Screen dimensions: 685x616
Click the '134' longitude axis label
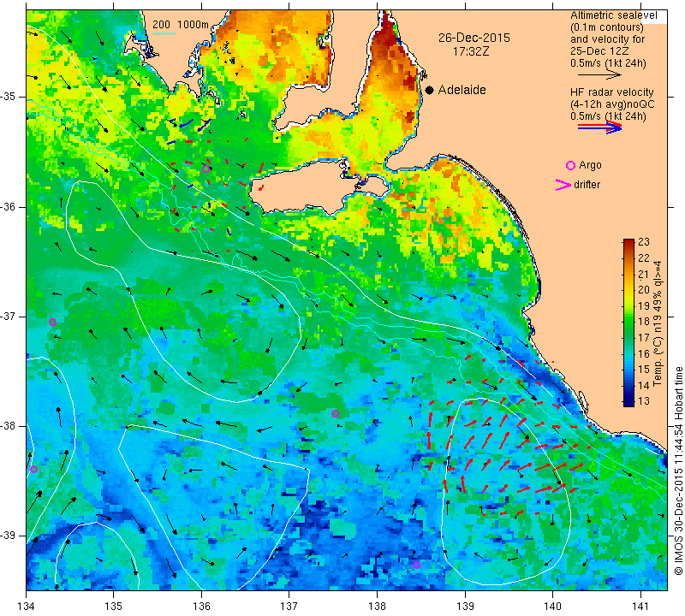click(x=27, y=606)
